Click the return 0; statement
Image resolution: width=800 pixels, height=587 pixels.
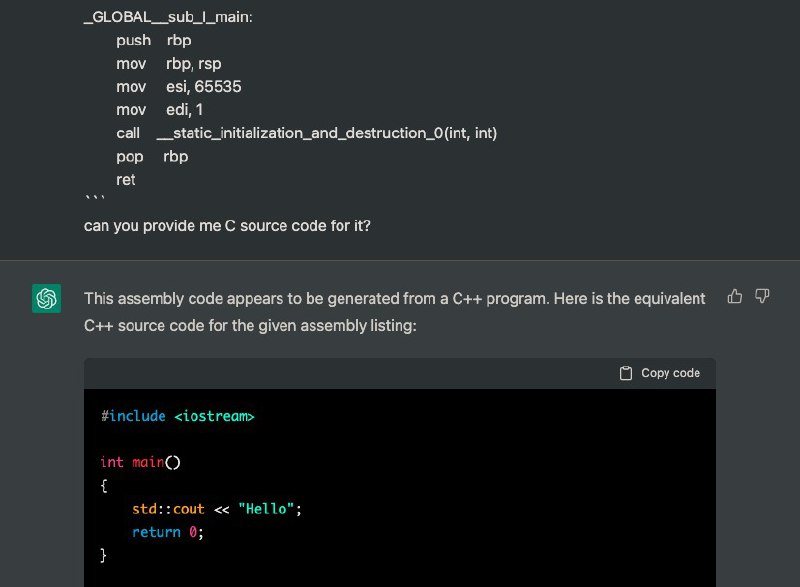[167, 532]
